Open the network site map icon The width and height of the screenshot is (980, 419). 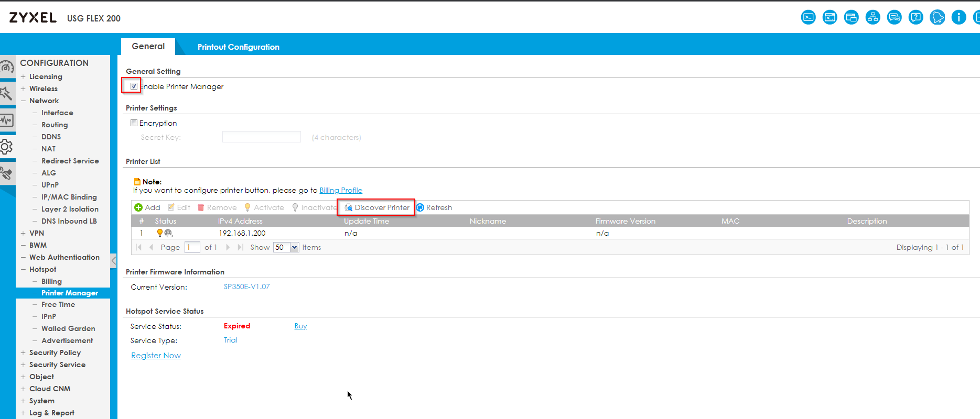pos(873,18)
